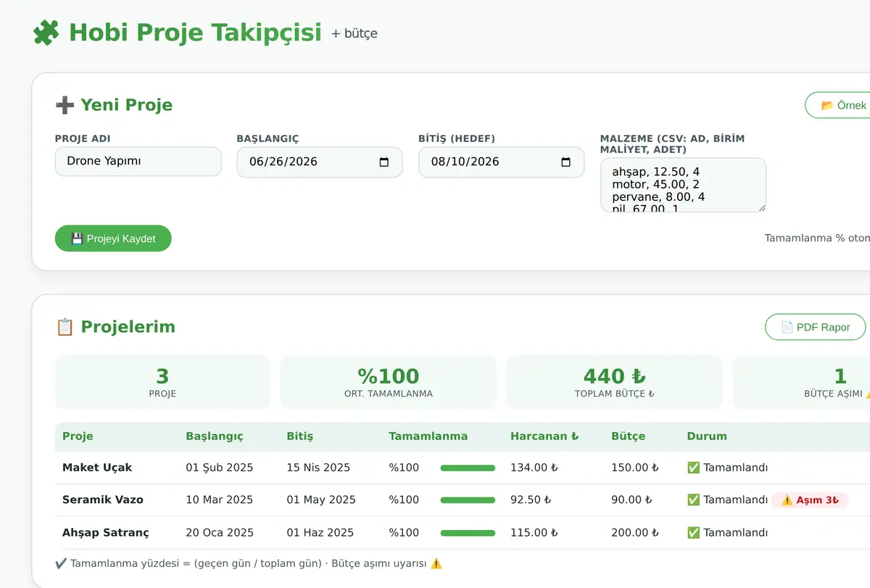This screenshot has height=588, width=870.
Task: Click Maket Uçak completion progress bar
Action: pos(468,468)
